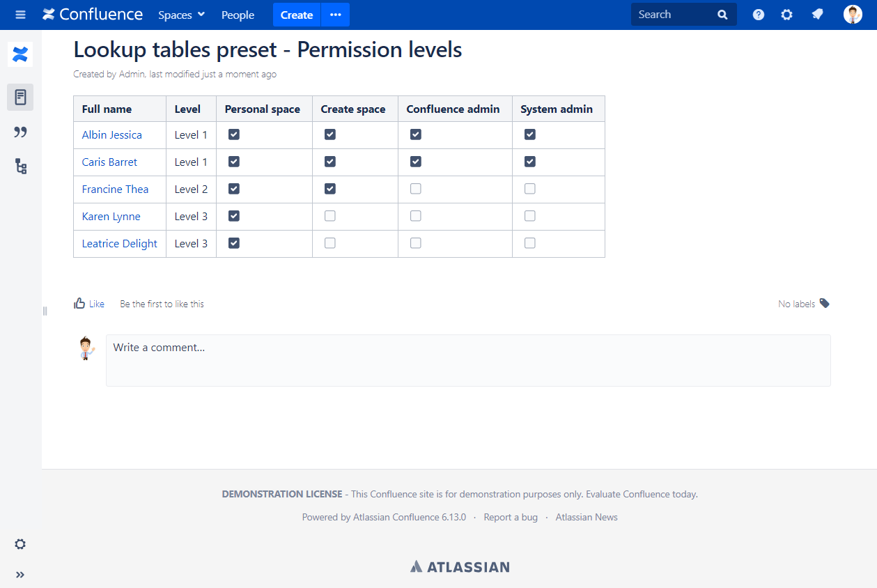This screenshot has height=588, width=877.
Task: Check Francine Thea's Confluence admin checkbox
Action: click(416, 189)
